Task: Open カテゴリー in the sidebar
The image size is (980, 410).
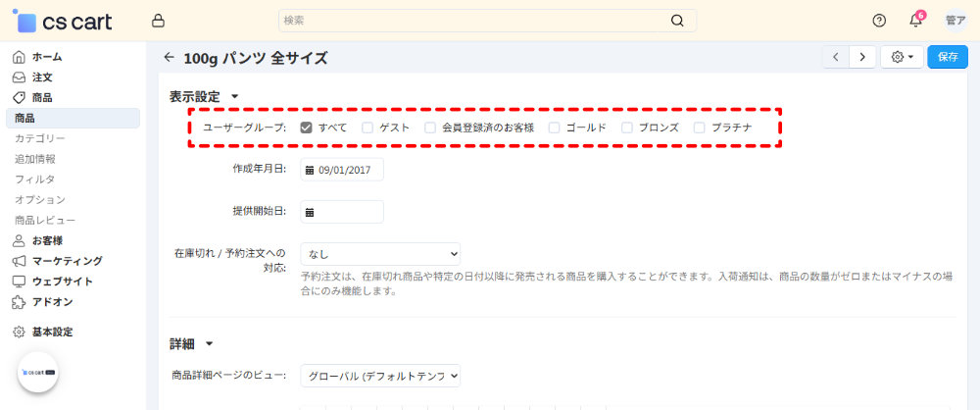Action: [40, 138]
